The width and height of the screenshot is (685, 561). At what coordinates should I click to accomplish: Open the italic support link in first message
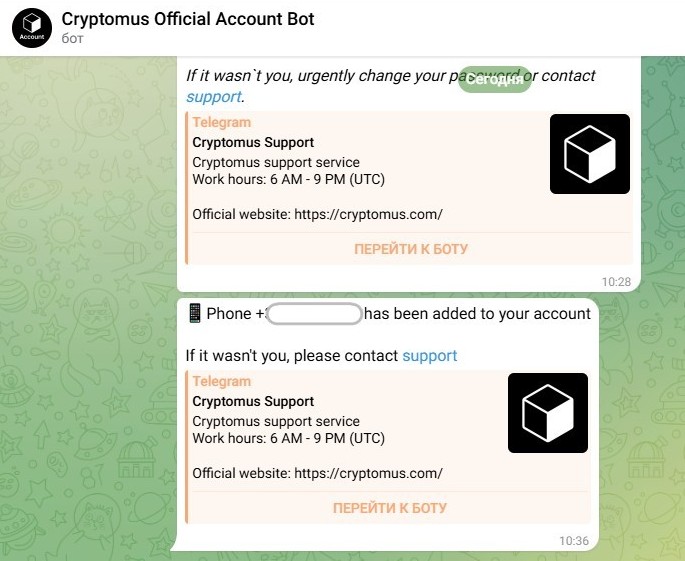pyautogui.click(x=214, y=97)
